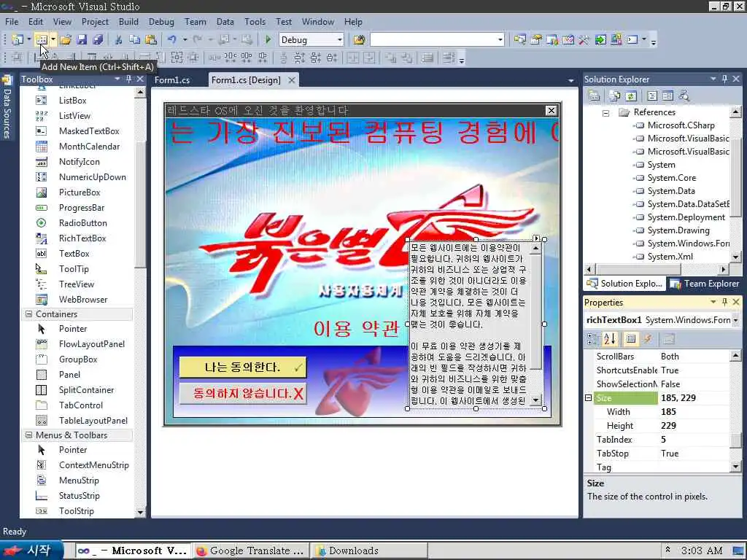Collapse the Size property row

[589, 397]
